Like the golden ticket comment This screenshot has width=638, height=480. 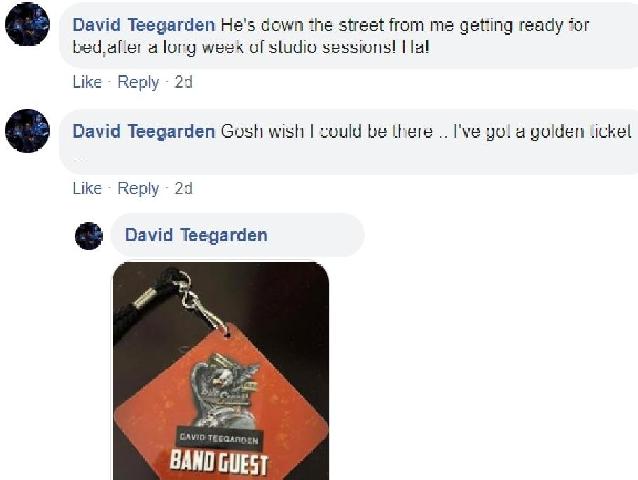pos(87,189)
